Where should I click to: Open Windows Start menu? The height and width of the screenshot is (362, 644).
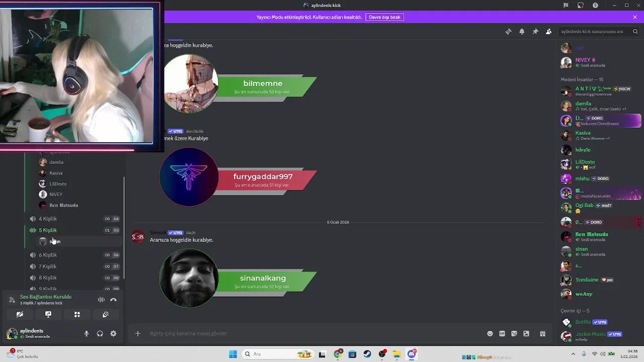pos(232,354)
